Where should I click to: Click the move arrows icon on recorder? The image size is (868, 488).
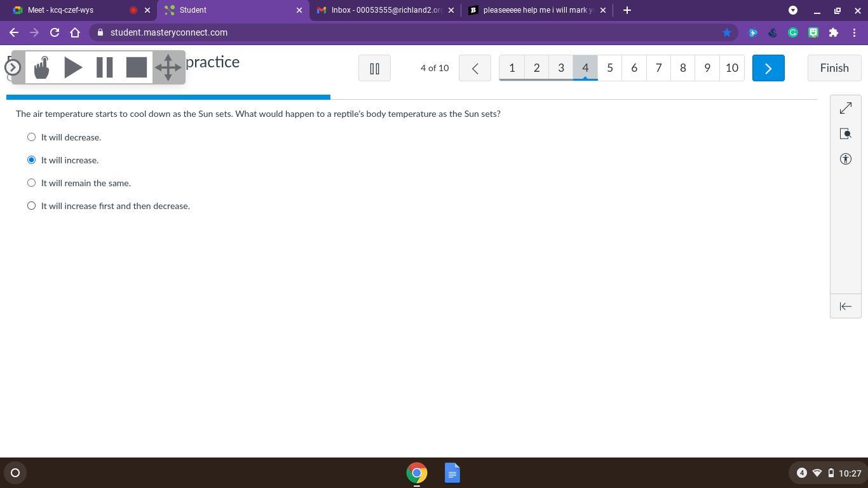[168, 67]
